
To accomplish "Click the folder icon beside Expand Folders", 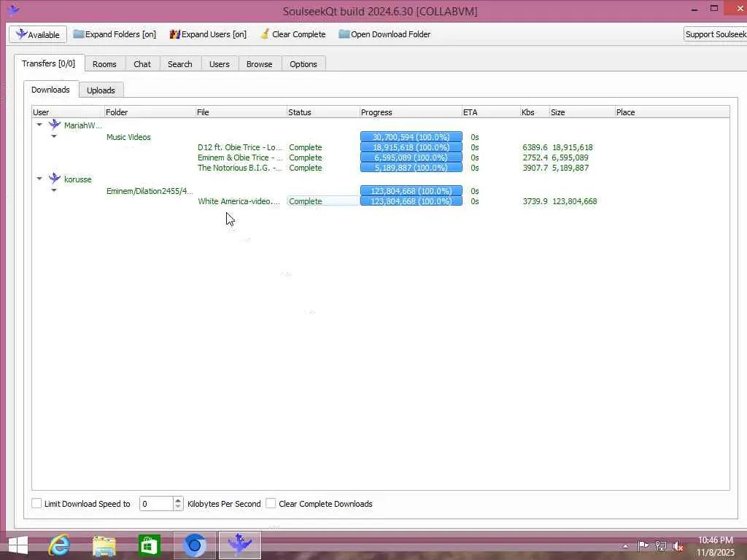I will click(x=79, y=34).
